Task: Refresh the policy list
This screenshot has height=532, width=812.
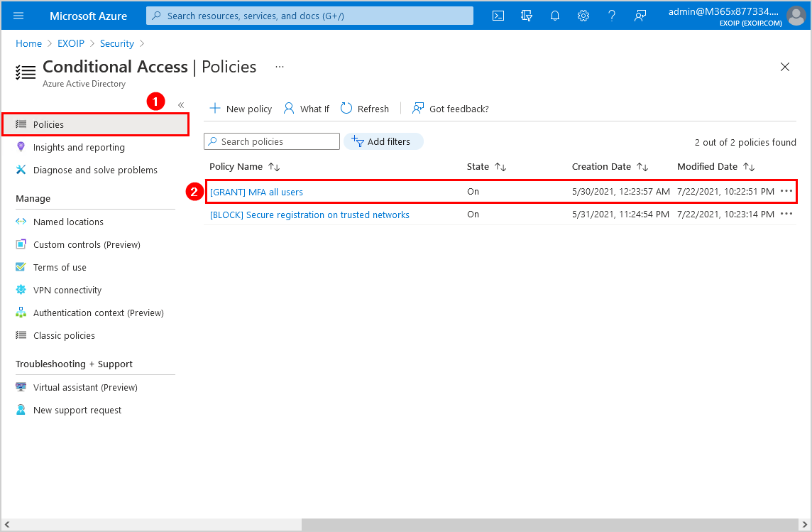Action: tap(364, 108)
